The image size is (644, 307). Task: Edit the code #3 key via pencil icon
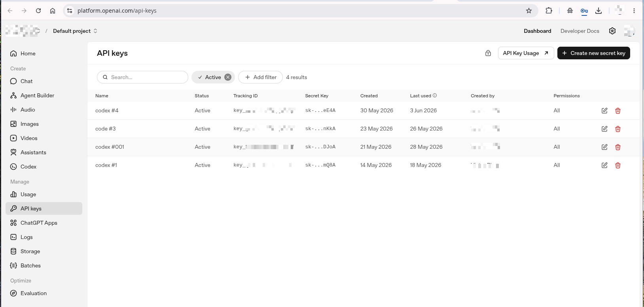click(x=604, y=129)
